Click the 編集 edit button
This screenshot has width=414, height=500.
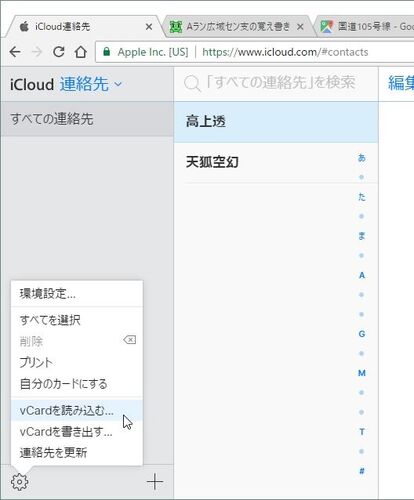pyautogui.click(x=401, y=83)
